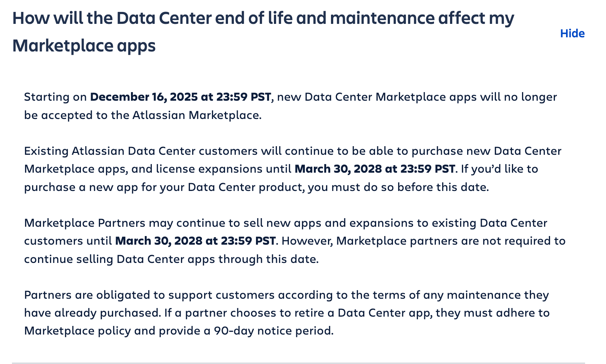
Task: Click 'new Data Center Marketplace apps will no longer' text
Action: (417, 97)
